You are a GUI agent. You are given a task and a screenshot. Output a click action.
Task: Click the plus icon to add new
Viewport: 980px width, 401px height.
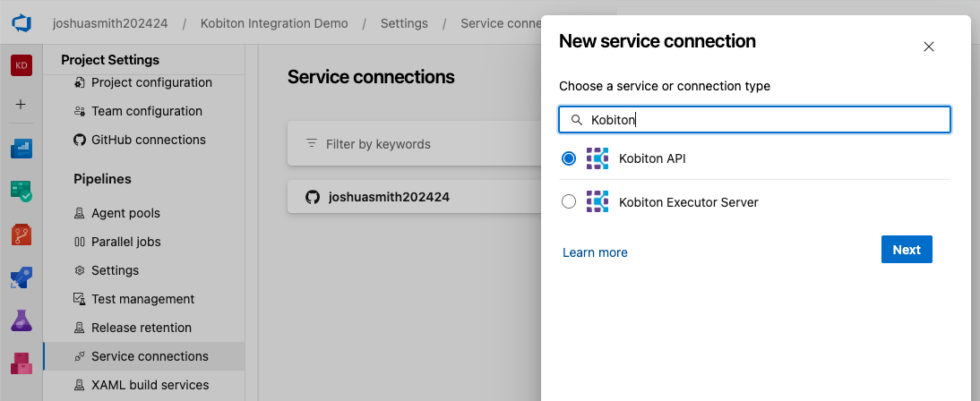coord(21,104)
